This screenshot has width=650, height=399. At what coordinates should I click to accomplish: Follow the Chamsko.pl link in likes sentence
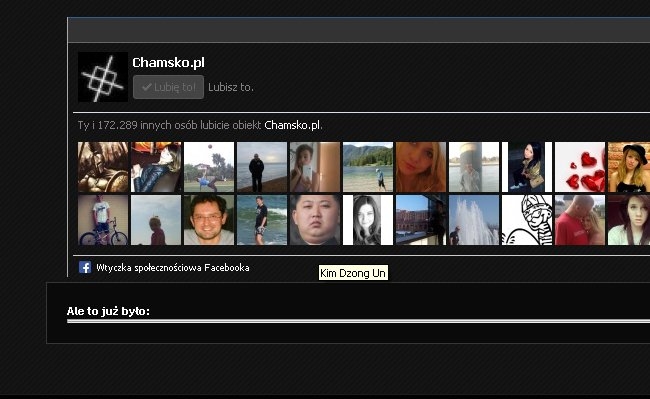[293, 125]
